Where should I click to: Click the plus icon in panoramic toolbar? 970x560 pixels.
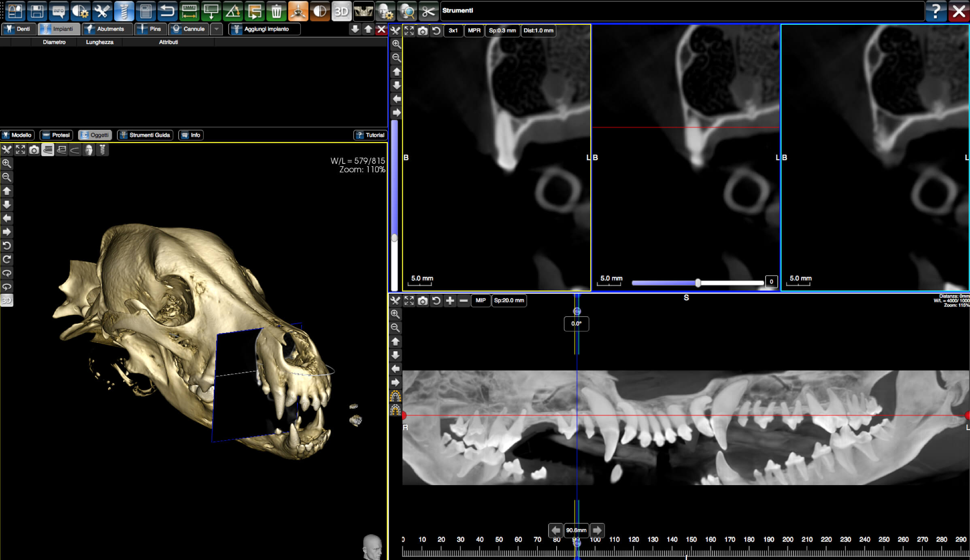pyautogui.click(x=450, y=301)
